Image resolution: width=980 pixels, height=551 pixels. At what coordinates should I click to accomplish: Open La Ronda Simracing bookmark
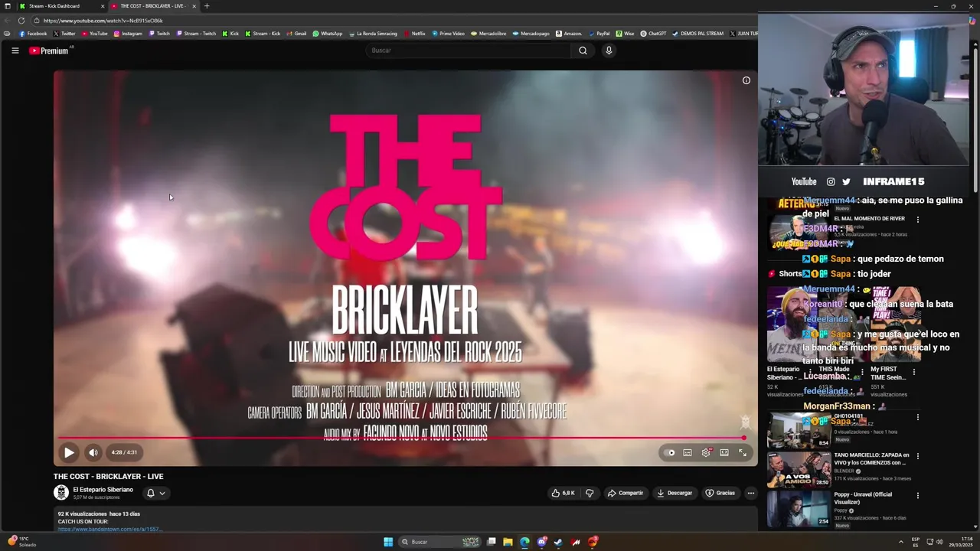point(373,34)
